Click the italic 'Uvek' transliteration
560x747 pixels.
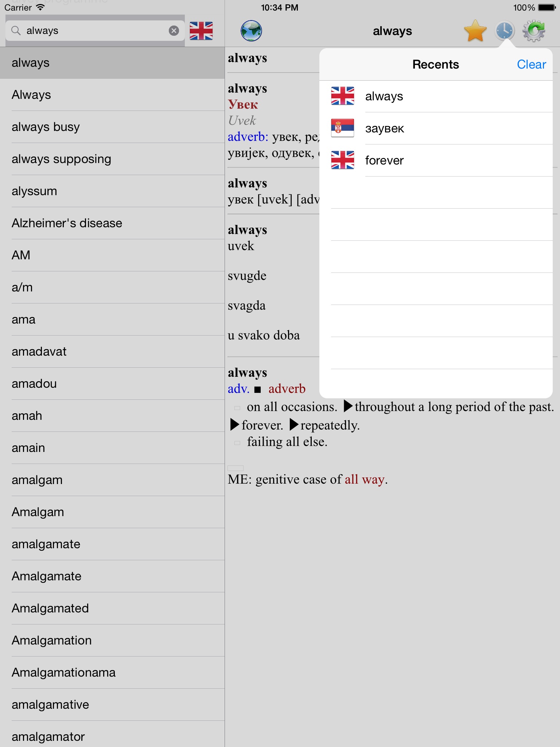242,120
